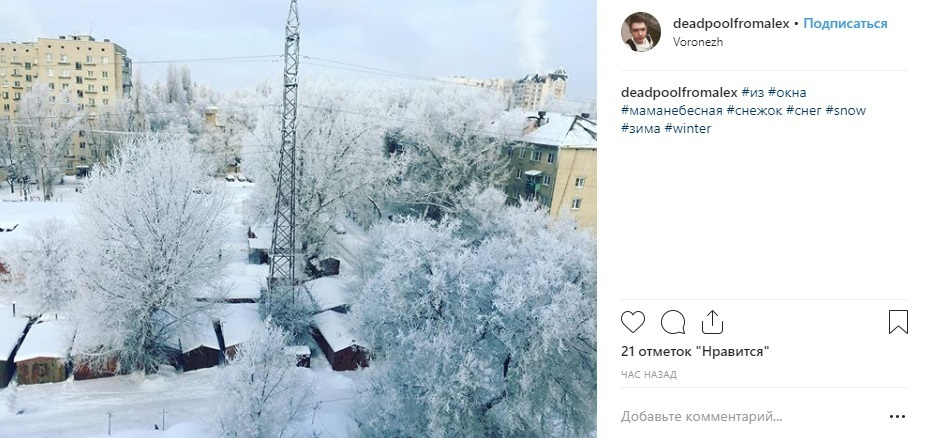930x438 pixels.
Task: Open hashtag #из
Action: coord(752,93)
